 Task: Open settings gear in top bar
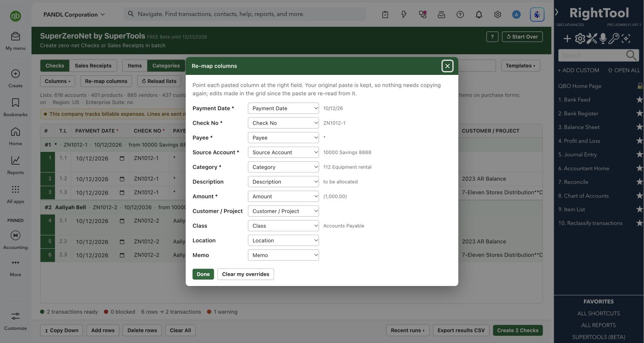[497, 14]
